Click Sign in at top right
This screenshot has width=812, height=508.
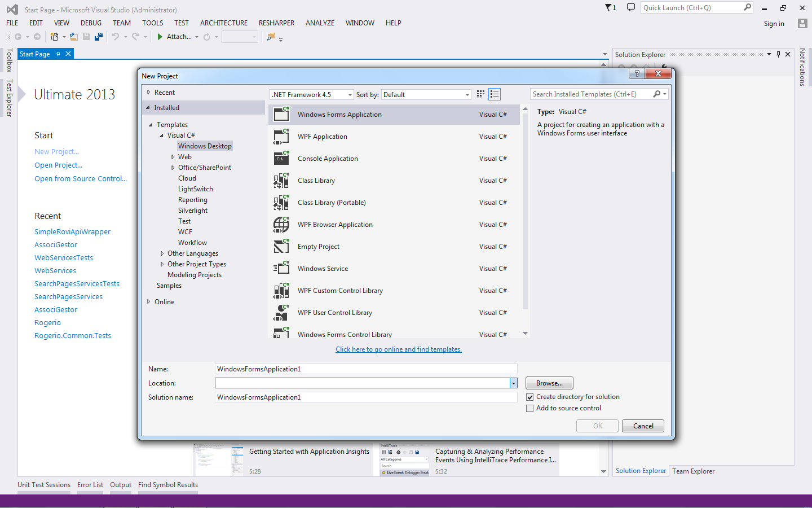(774, 24)
